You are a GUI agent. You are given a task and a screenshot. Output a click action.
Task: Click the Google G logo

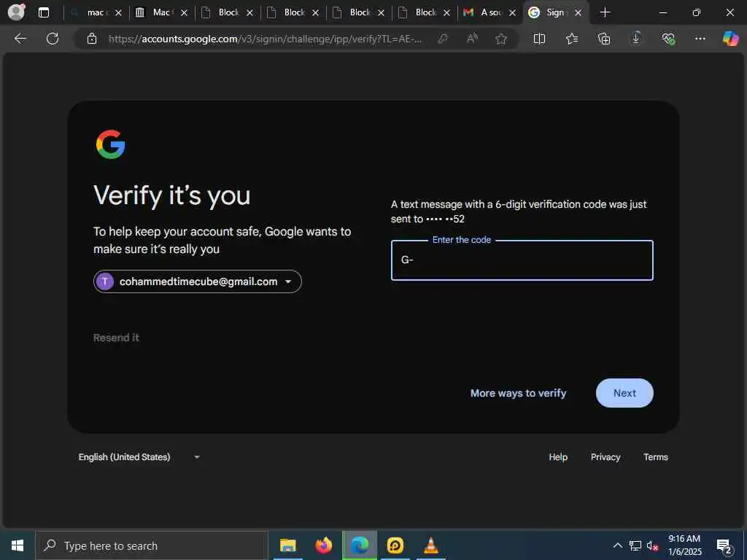click(x=111, y=144)
